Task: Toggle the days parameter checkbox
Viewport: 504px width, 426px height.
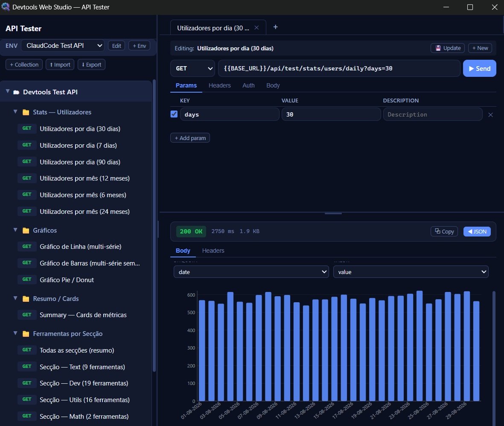Action: pos(174,114)
